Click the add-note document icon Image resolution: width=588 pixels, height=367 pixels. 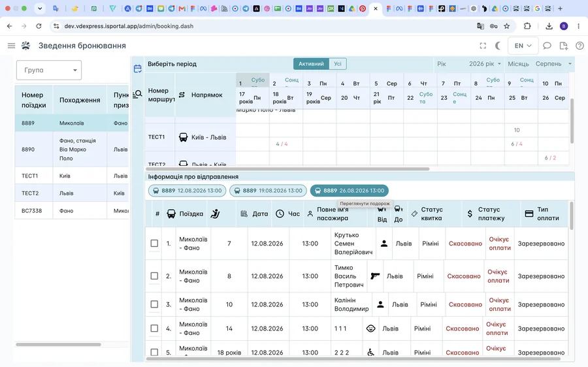(563, 46)
